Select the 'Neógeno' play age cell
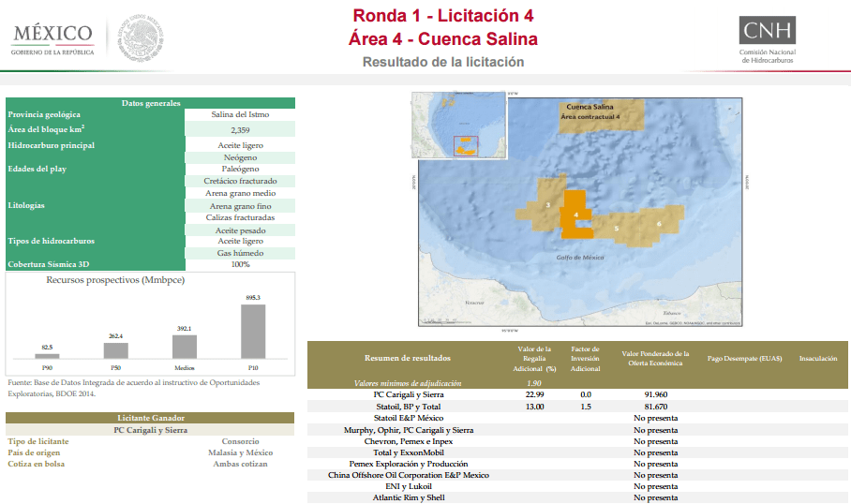Screen dimensions: 851x504 click(x=240, y=157)
